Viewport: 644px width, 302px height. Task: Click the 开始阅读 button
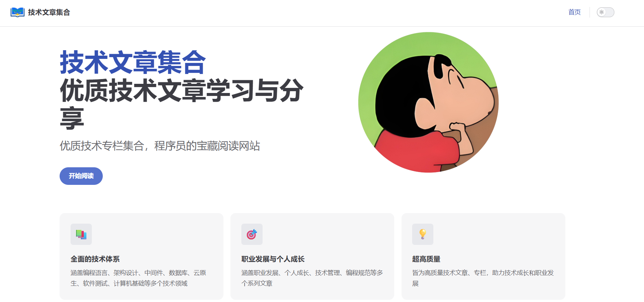pos(81,176)
